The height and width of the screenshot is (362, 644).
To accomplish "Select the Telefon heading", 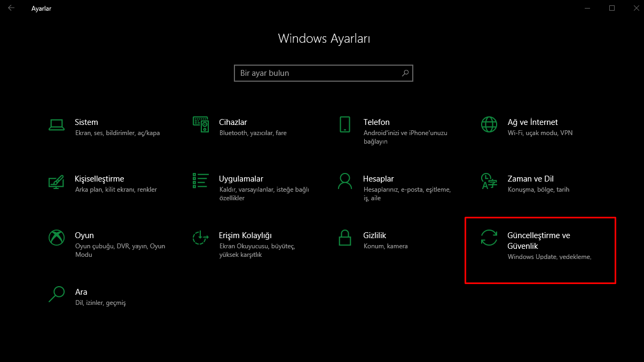I will click(x=376, y=122).
